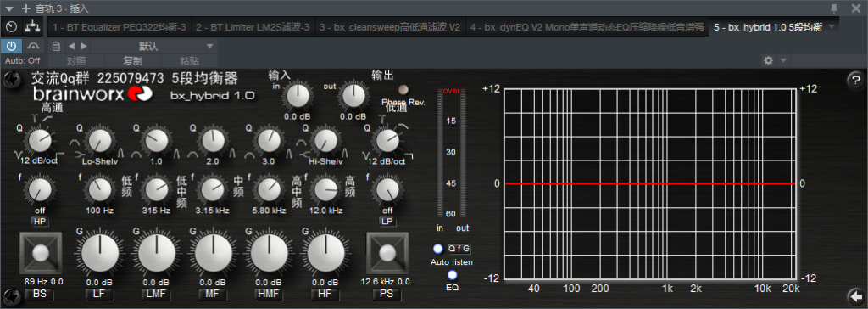This screenshot has width=868, height=309.
Task: Click the 对照 compare button
Action: coord(75,60)
